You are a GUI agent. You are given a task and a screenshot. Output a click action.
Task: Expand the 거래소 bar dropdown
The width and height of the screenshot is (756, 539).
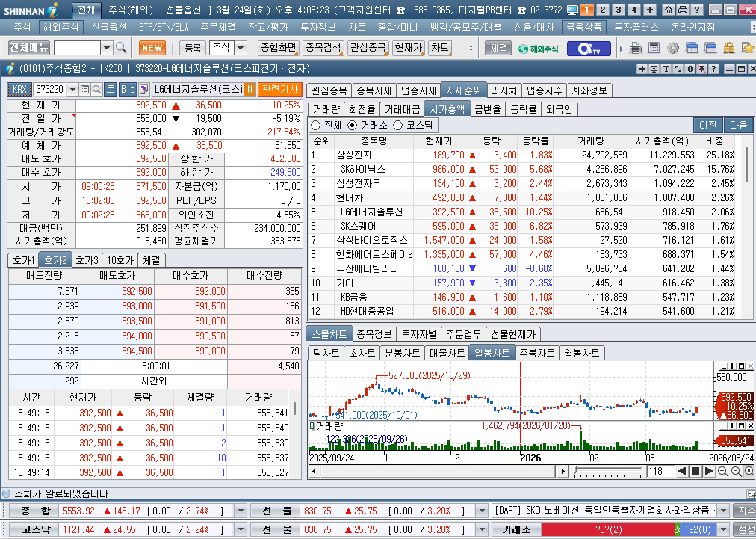pos(722,529)
